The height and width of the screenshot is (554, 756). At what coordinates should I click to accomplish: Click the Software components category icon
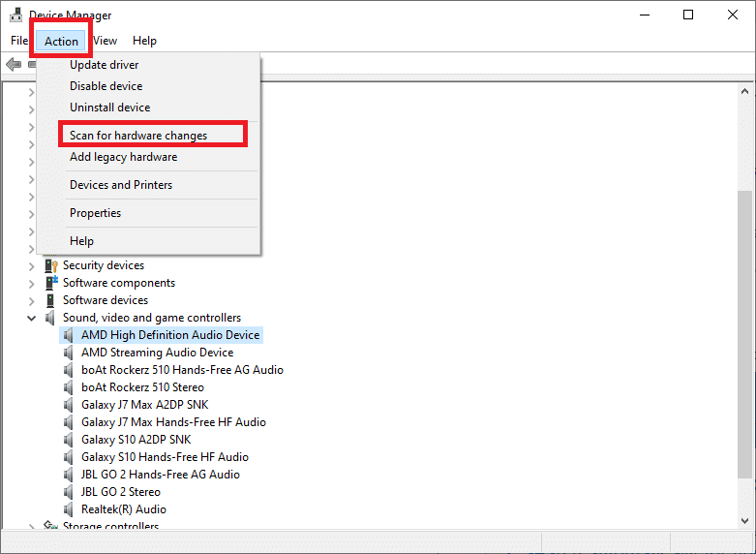click(x=51, y=283)
